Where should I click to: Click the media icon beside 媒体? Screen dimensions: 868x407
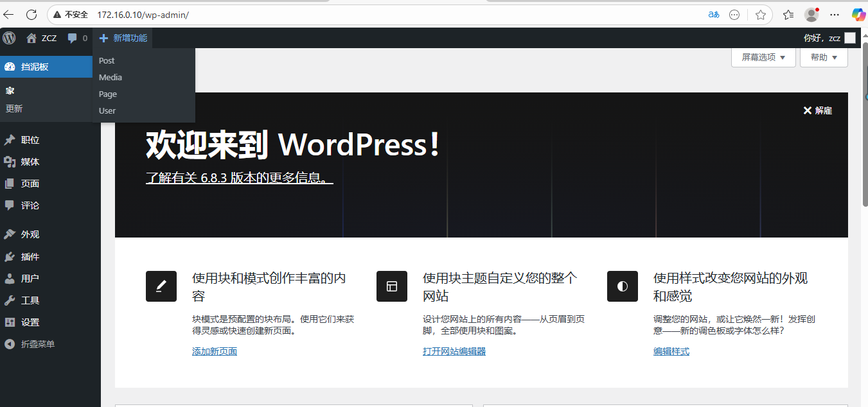point(10,162)
